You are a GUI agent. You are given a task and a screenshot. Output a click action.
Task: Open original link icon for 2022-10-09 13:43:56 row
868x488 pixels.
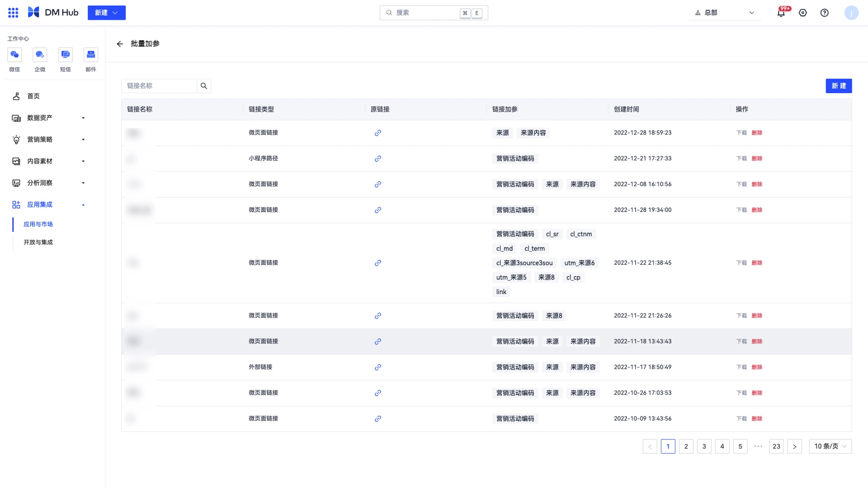[378, 419]
